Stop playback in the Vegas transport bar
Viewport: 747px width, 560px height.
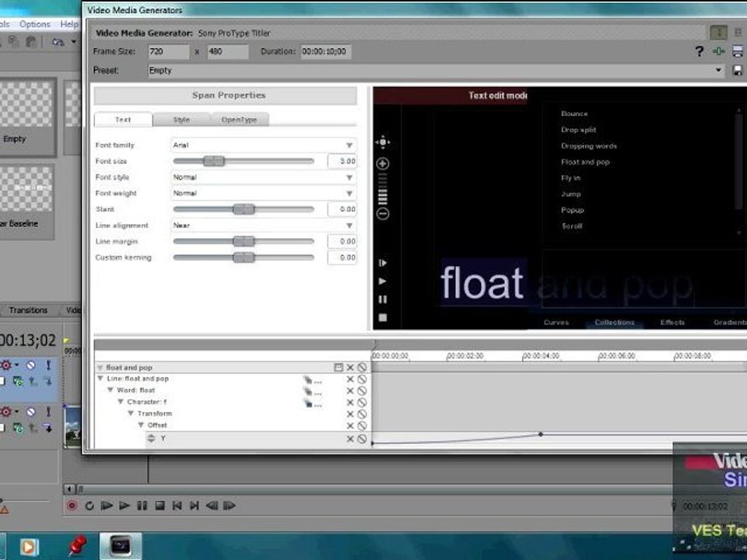(160, 506)
